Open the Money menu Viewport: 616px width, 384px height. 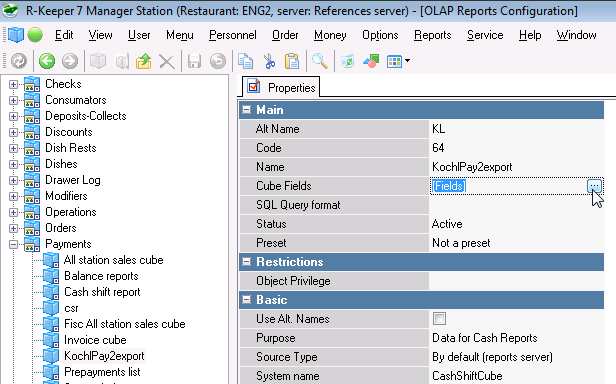(330, 35)
